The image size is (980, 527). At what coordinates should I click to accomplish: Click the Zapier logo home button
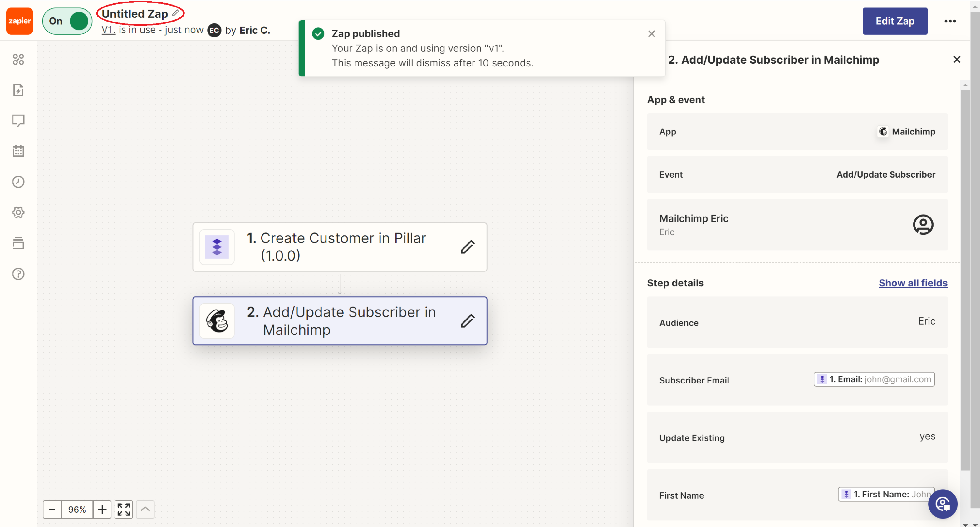click(x=19, y=21)
